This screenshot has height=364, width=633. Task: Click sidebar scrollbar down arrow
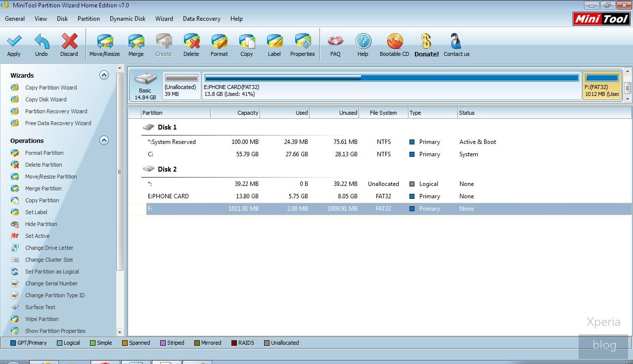coord(120,332)
